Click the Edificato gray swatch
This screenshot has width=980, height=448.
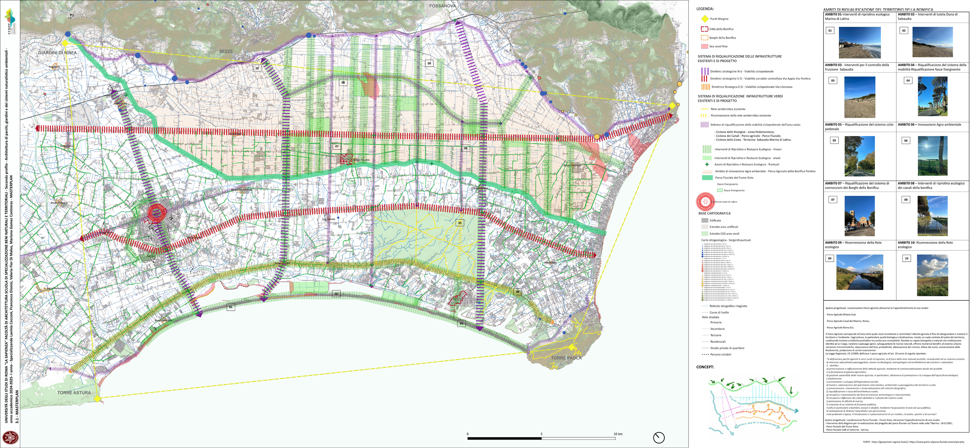coord(705,220)
